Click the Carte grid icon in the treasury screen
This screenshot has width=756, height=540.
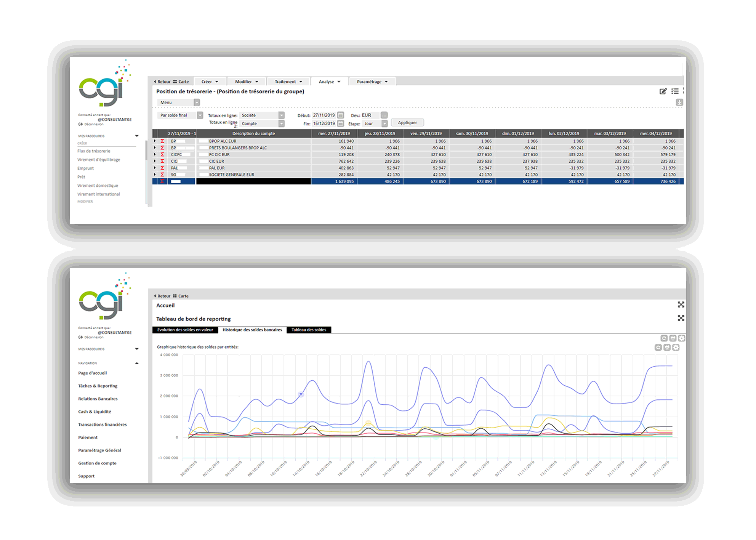tap(175, 82)
